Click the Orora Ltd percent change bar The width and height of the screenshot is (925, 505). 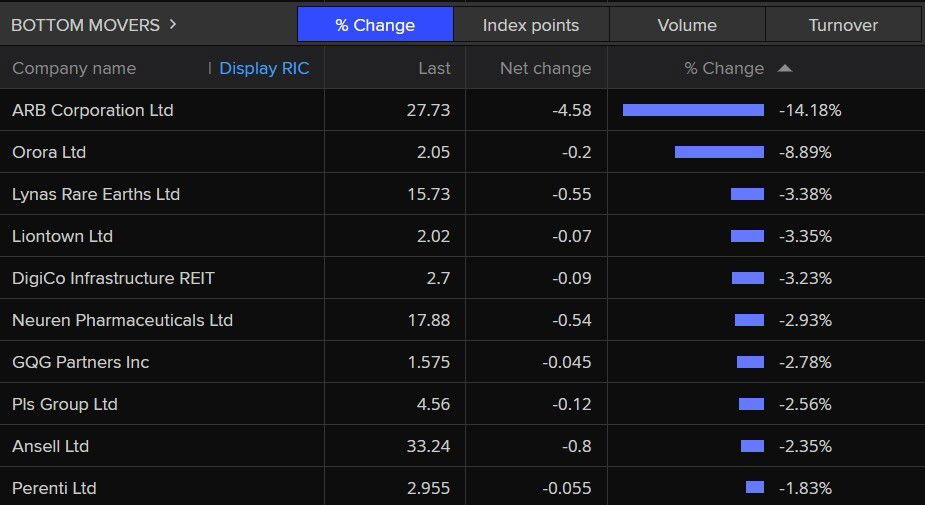coord(719,152)
